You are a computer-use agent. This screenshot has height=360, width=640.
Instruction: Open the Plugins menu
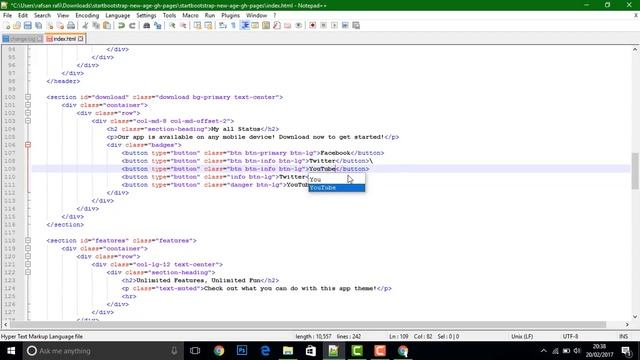230,15
